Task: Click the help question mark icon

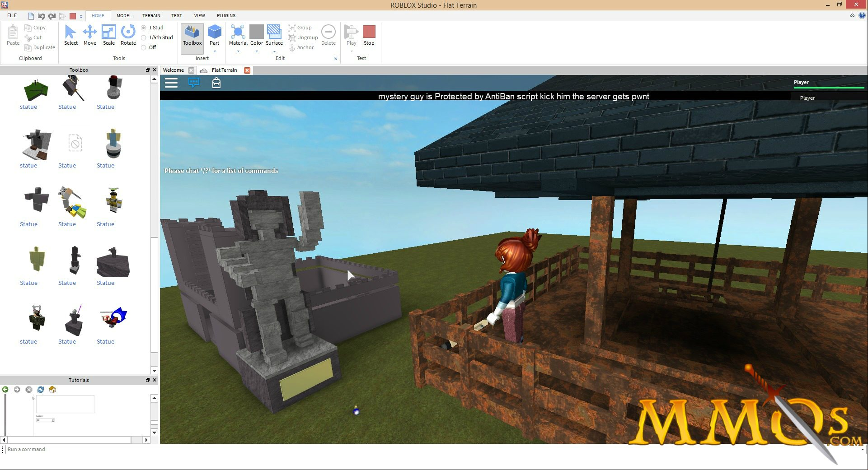Action: [862, 15]
